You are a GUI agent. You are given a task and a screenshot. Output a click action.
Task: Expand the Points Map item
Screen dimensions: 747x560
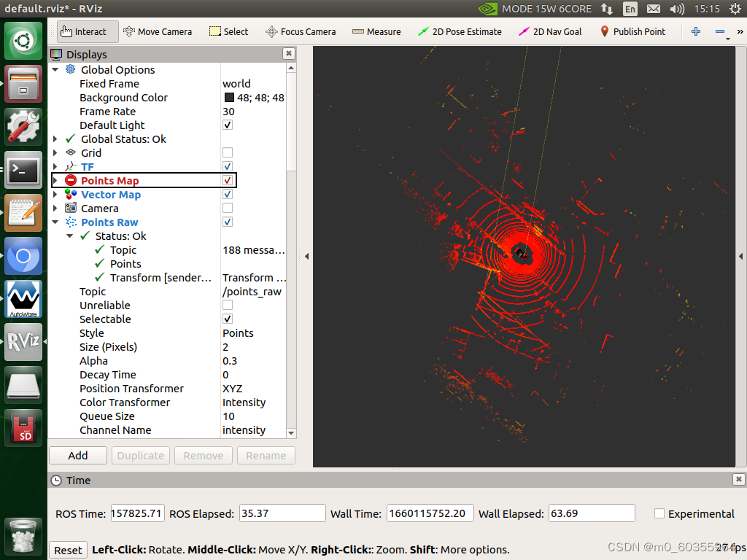55,181
